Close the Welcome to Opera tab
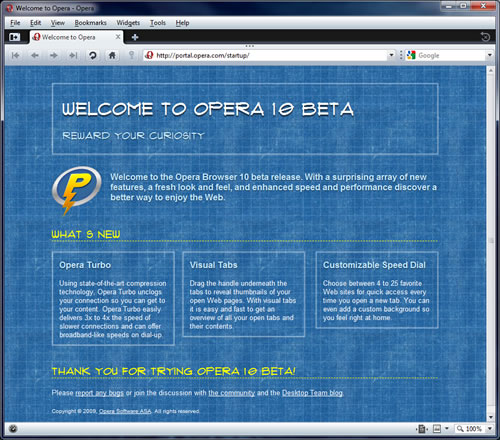Image resolution: width=500 pixels, height=440 pixels. click(x=118, y=37)
